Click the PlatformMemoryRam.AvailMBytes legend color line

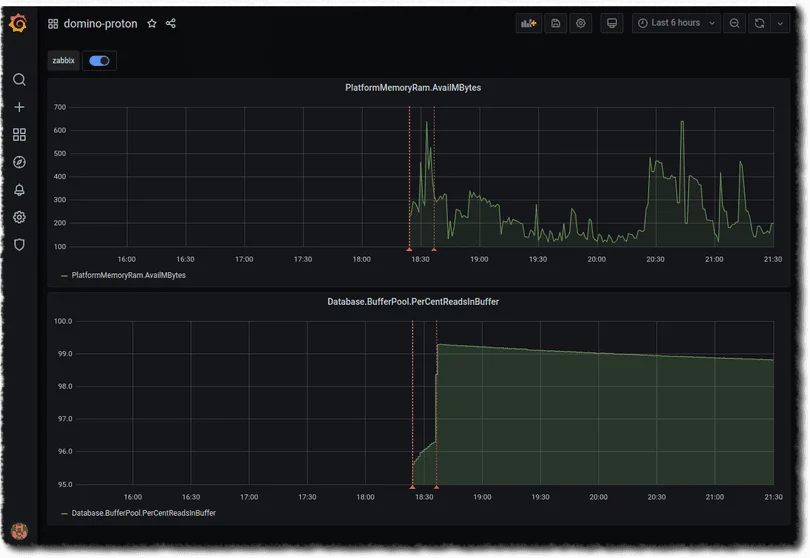(65, 275)
